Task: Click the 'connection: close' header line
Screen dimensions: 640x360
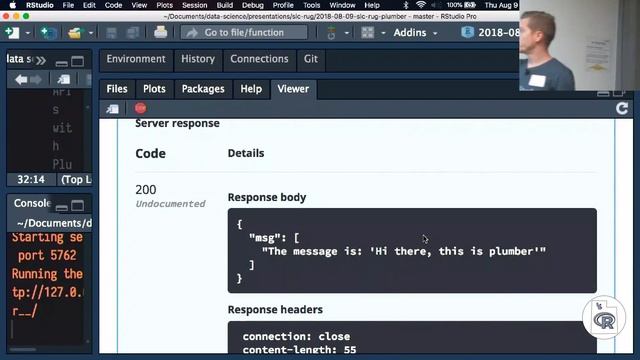Action: click(x=296, y=336)
